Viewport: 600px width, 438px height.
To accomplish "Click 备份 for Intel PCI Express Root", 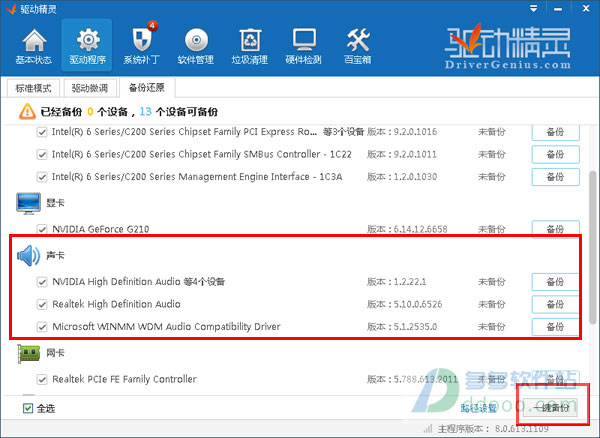I will pyautogui.click(x=555, y=132).
